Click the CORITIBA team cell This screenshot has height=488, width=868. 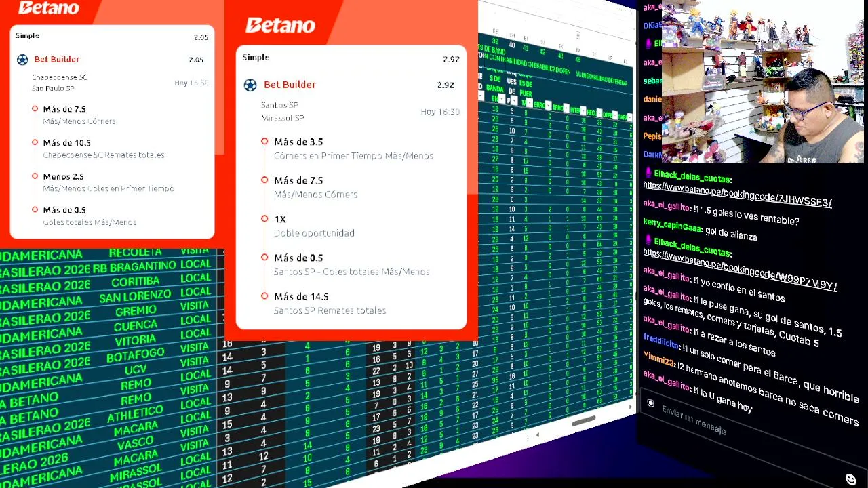pos(136,281)
